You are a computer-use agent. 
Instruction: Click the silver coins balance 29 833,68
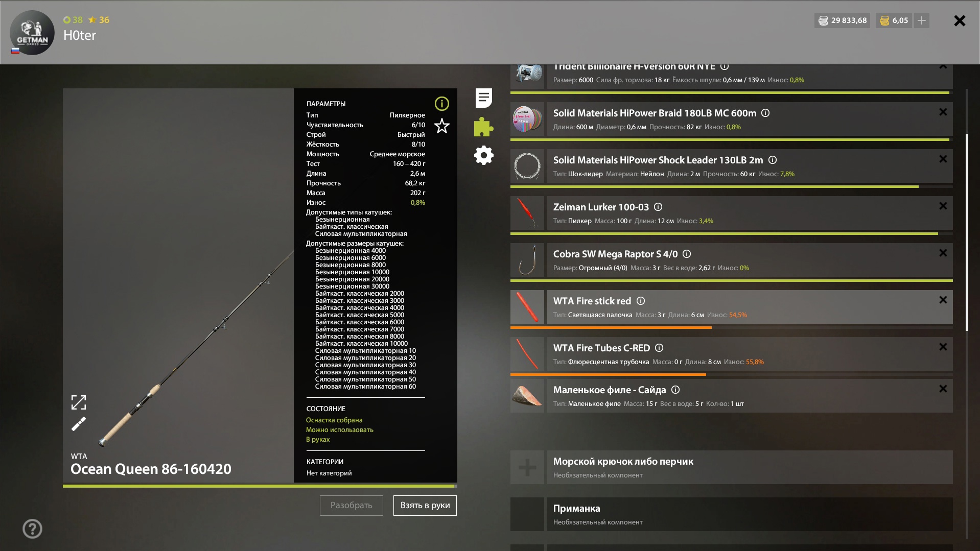[x=842, y=20]
